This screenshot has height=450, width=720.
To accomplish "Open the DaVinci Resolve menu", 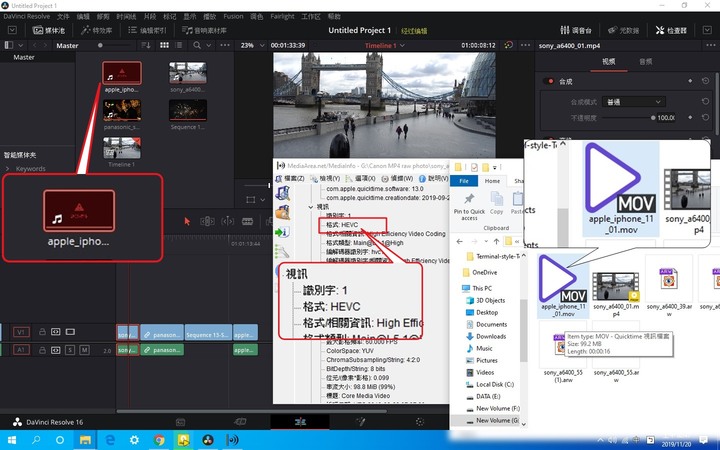I will 27,17.
